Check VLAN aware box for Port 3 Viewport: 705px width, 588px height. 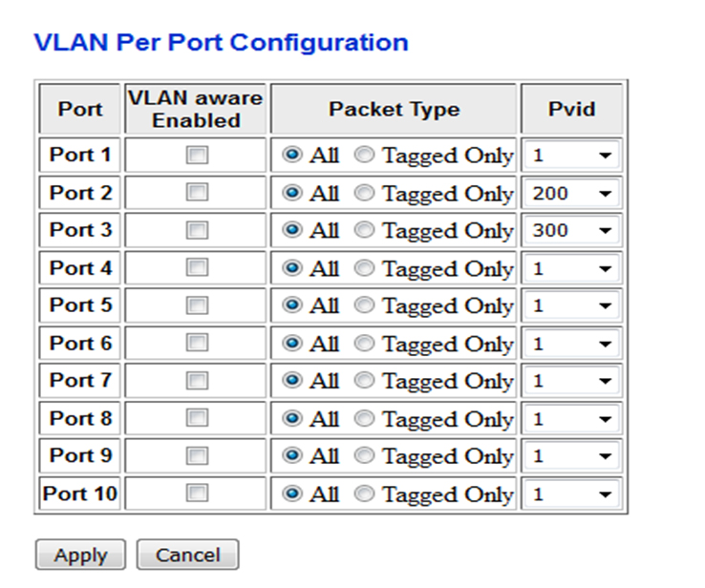tap(197, 231)
